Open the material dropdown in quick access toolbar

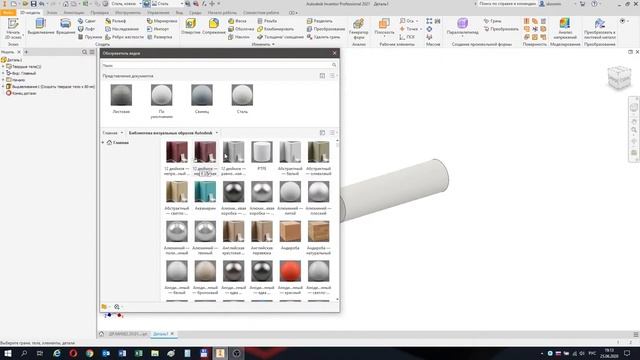(140, 4)
